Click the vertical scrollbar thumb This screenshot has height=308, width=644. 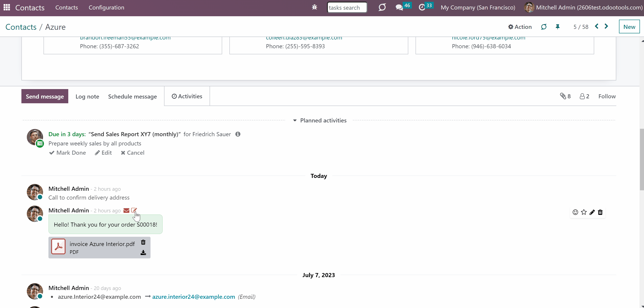642,159
